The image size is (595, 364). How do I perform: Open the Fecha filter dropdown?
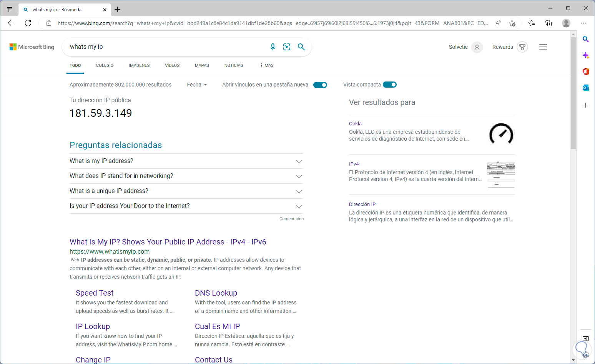(197, 85)
